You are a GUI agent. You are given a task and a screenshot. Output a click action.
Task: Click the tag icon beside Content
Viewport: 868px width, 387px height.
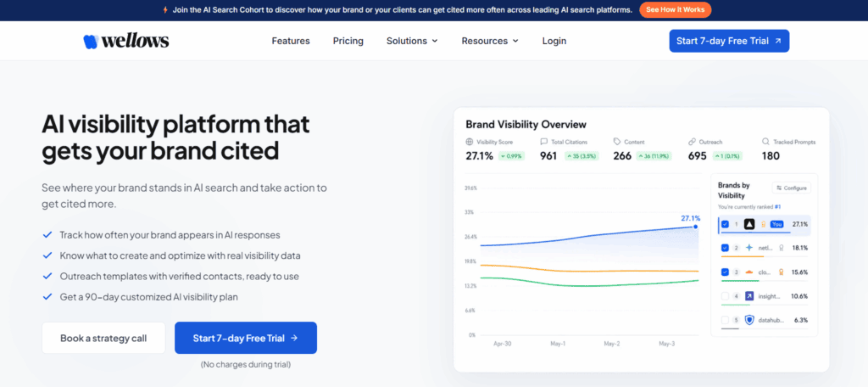(617, 142)
